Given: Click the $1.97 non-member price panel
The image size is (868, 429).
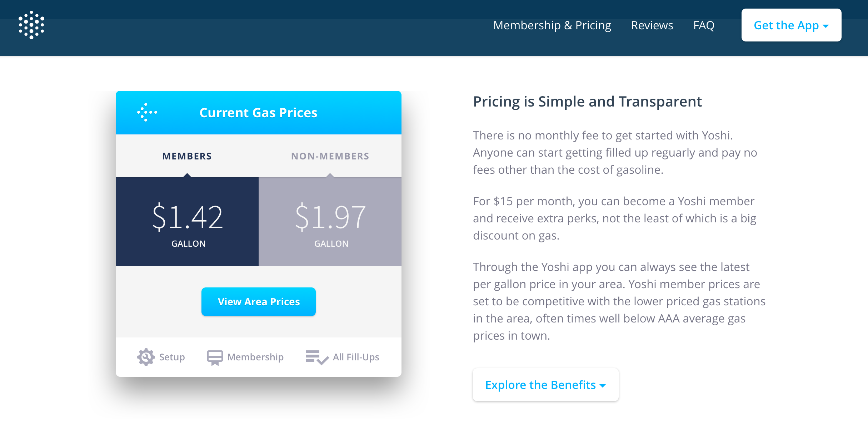Looking at the screenshot, I should pyautogui.click(x=330, y=222).
